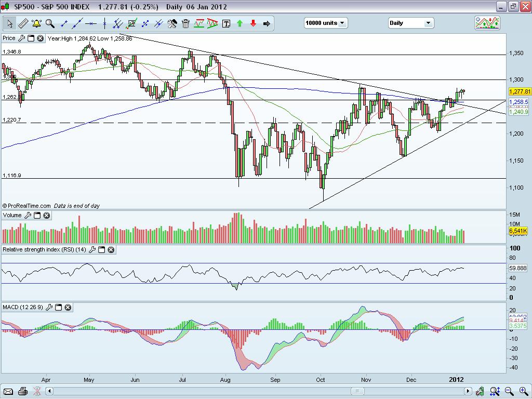Click the 1,220.7 level label
This screenshot has width=532, height=399.
12,120
